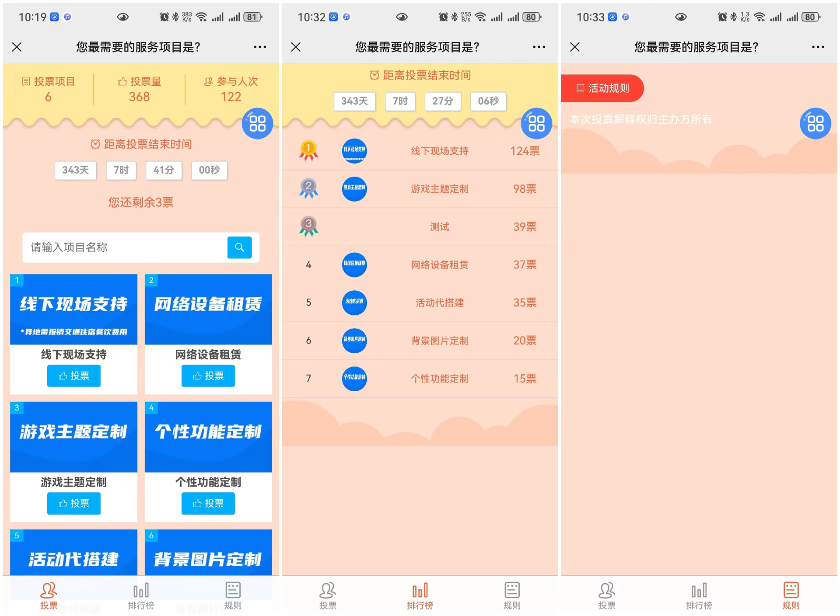Vote for 网络设备租赁

[208, 376]
